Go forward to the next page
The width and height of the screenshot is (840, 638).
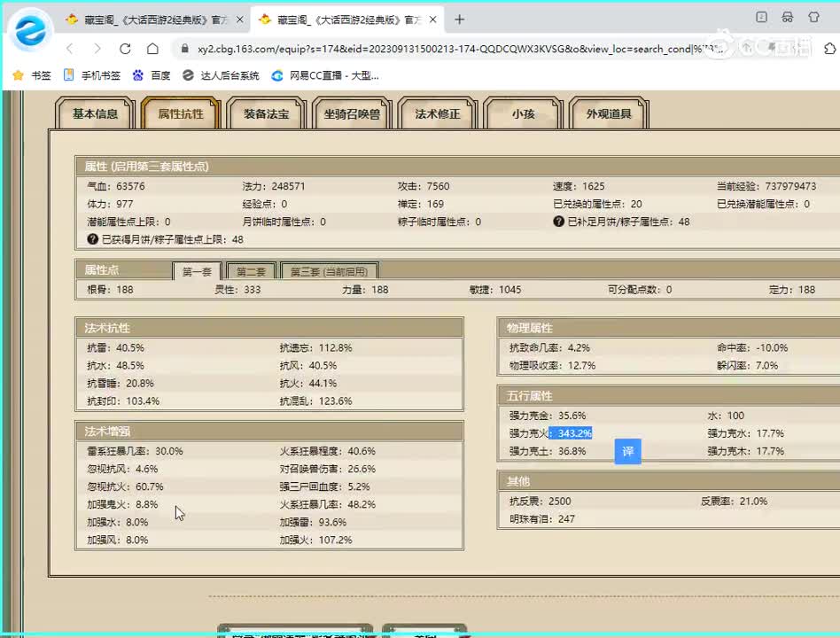[x=97, y=49]
